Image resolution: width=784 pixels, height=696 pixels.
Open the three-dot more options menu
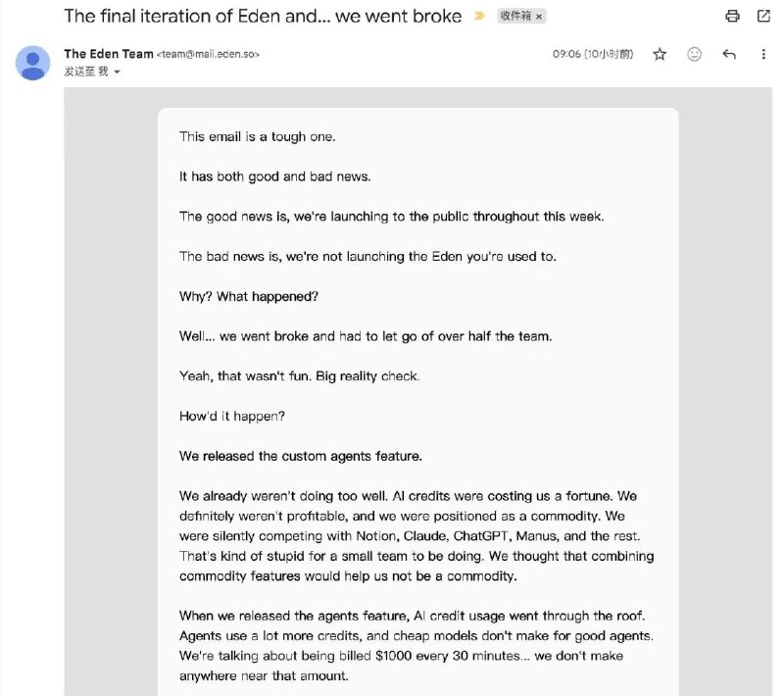point(763,54)
